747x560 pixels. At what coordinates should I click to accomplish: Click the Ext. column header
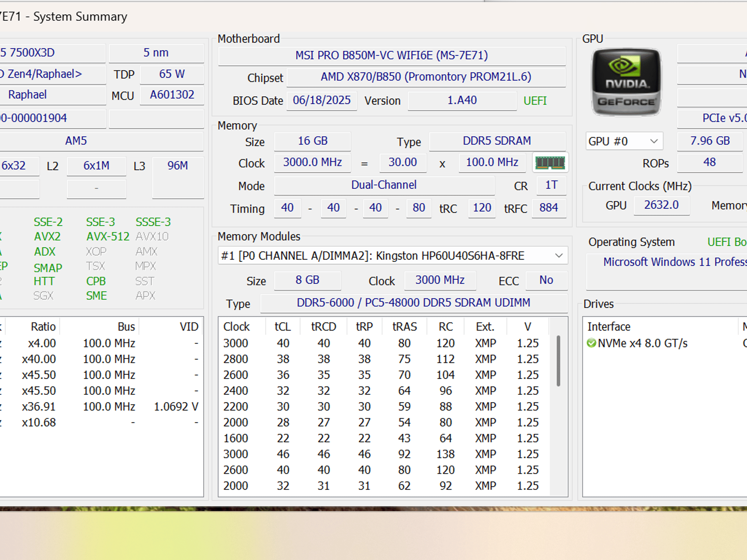coord(485,326)
